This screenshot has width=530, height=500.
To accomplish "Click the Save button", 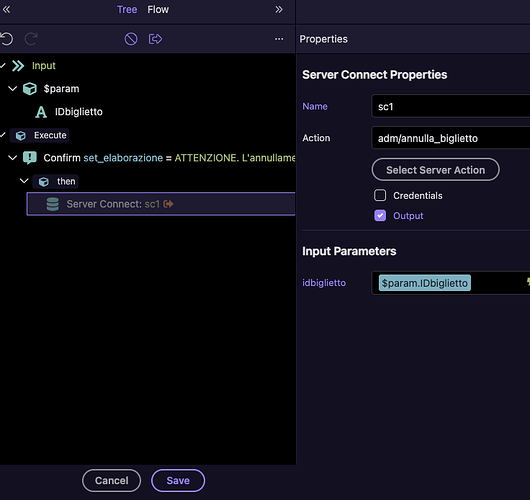I will pyautogui.click(x=178, y=480).
